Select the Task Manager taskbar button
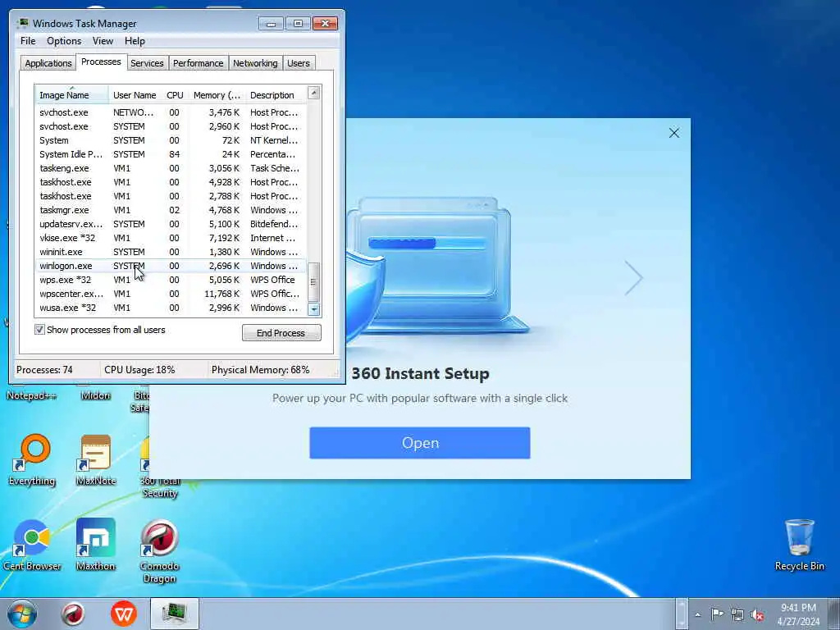Viewport: 840px width, 630px height. (175, 614)
